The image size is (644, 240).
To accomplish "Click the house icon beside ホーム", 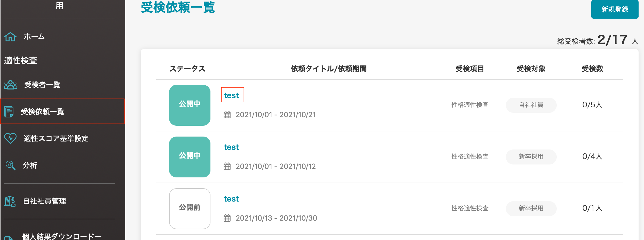I will tap(10, 37).
